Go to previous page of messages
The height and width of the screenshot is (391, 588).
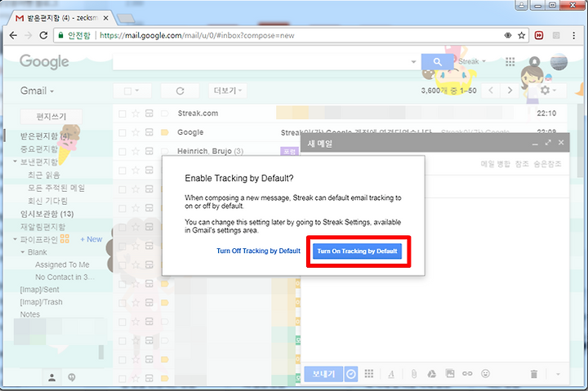(x=491, y=91)
